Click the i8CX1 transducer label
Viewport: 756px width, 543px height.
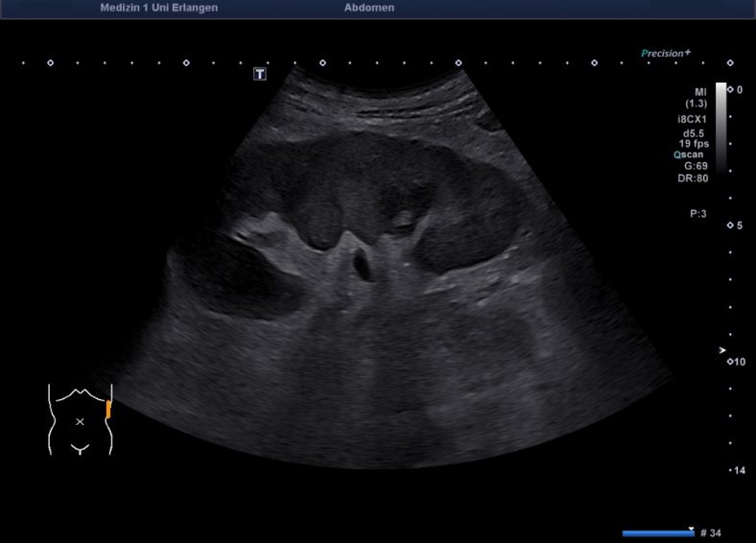point(694,119)
